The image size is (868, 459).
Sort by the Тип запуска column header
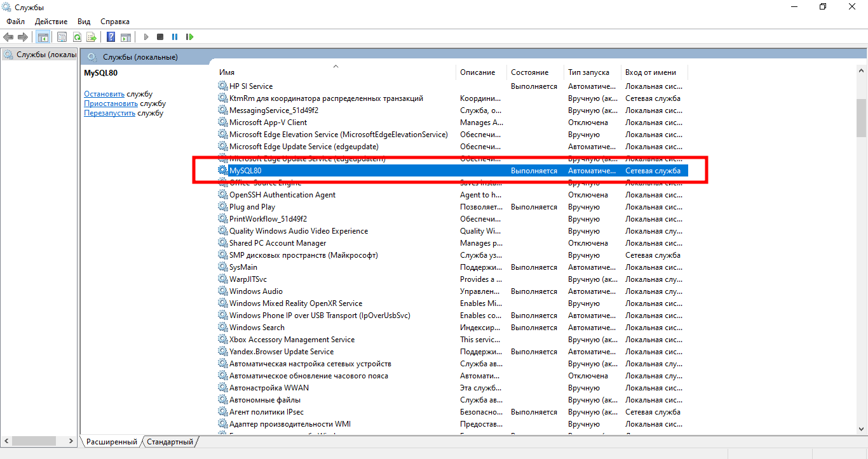point(592,72)
